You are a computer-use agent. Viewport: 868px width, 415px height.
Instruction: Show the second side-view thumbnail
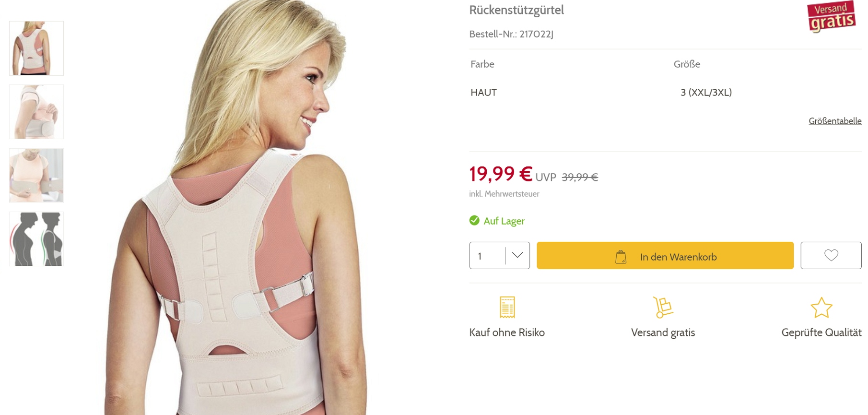click(x=36, y=112)
